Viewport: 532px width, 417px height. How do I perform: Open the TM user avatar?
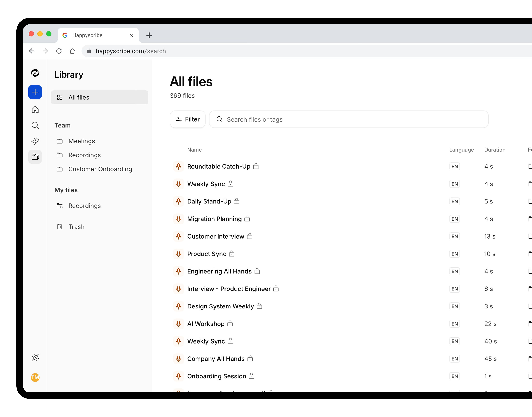tap(35, 377)
